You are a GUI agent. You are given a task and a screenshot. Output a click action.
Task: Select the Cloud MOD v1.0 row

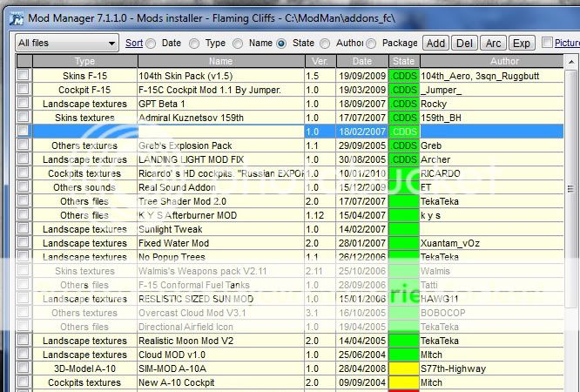[220, 355]
